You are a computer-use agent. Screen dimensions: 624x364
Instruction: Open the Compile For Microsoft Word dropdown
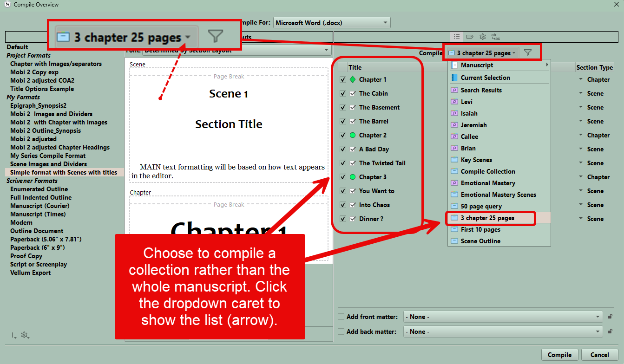click(x=332, y=22)
